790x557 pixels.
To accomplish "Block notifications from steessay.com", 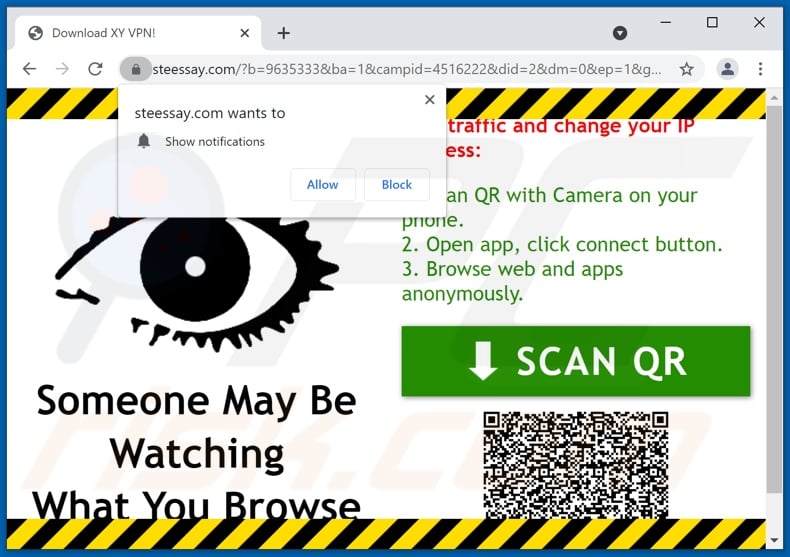I will point(397,185).
